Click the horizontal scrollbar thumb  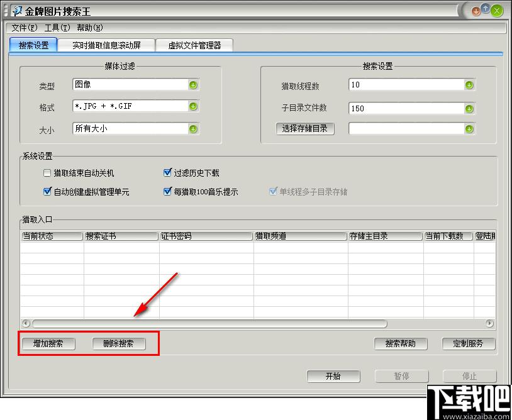tap(209, 324)
